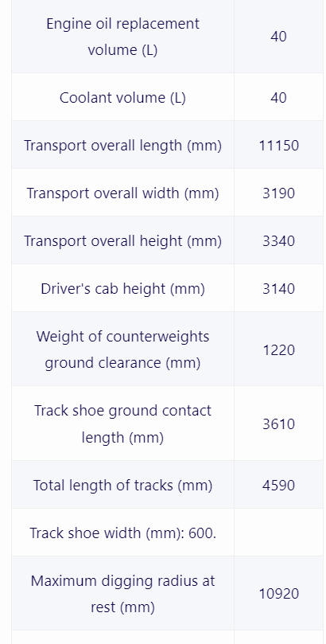Select the Coolant volume (L) label
Screen dimensions: 326x644
point(122,98)
